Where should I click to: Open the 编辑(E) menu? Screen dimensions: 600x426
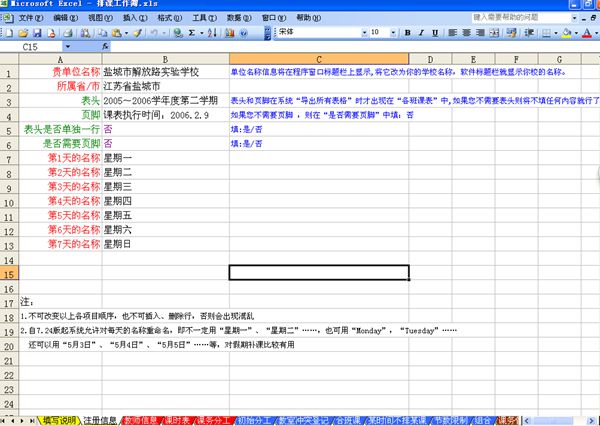pos(65,18)
